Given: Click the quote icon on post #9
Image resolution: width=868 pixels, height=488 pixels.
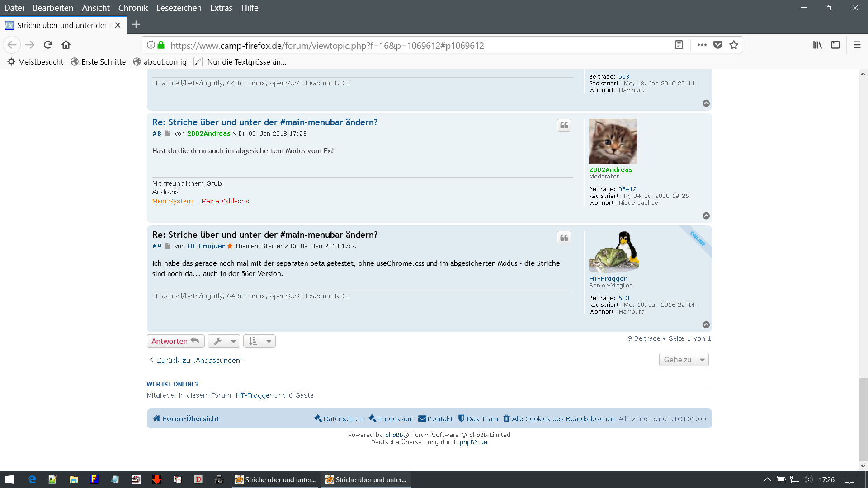Looking at the screenshot, I should coord(564,238).
